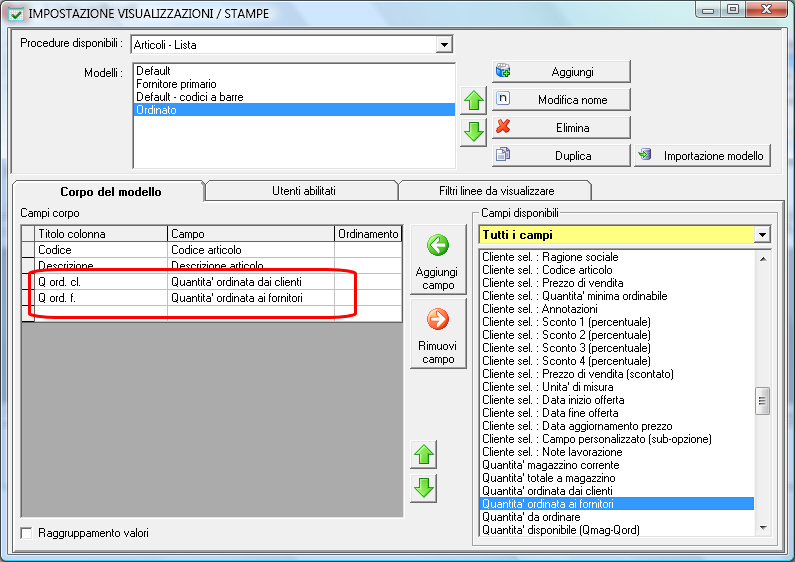This screenshot has height=562, width=795.
Task: Select the Ordinato model
Action: tap(294, 110)
